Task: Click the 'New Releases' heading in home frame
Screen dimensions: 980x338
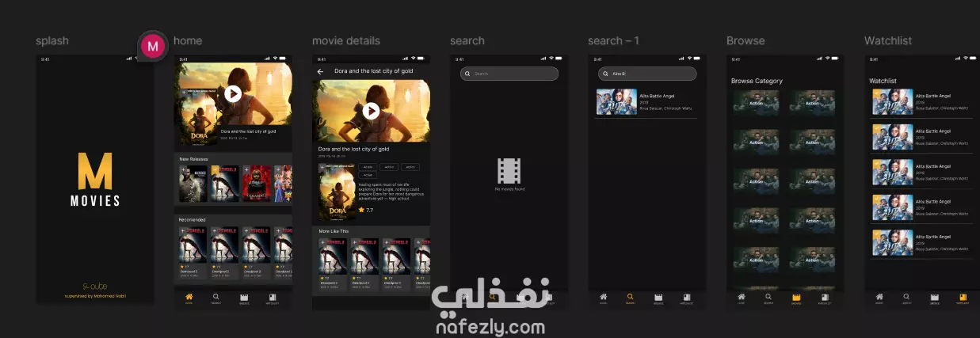Action: pos(193,159)
